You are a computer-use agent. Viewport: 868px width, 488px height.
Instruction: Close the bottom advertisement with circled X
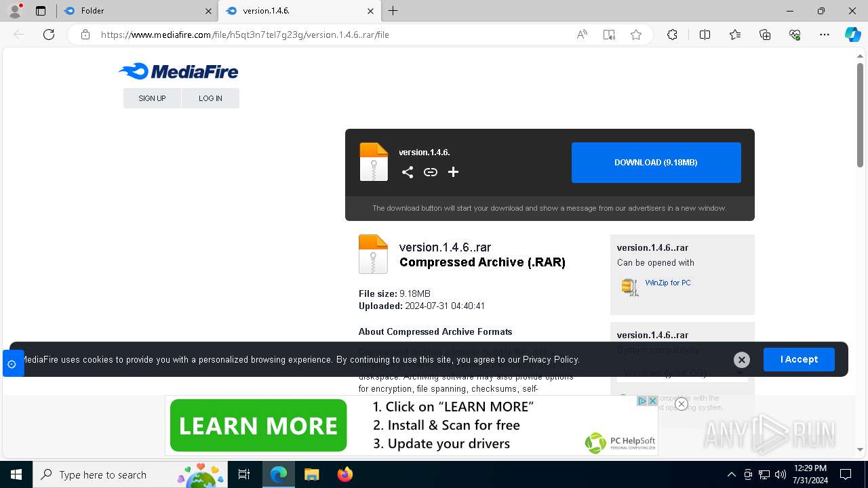(682, 404)
